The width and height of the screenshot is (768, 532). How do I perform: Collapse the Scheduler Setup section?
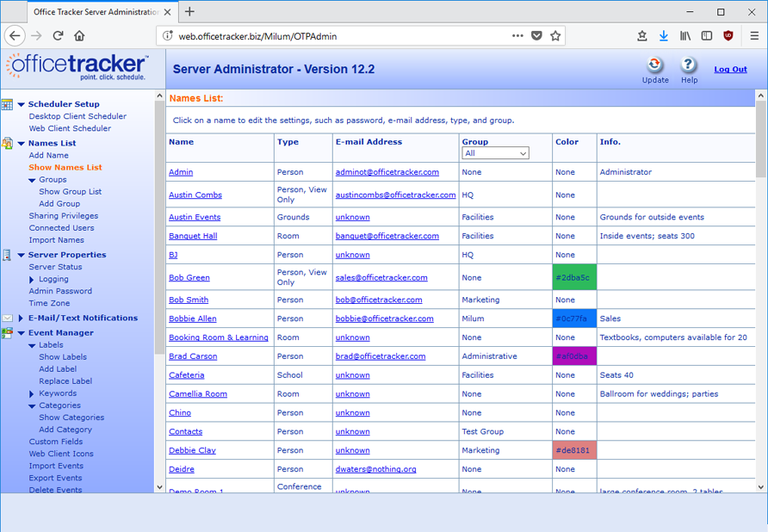pos(21,104)
